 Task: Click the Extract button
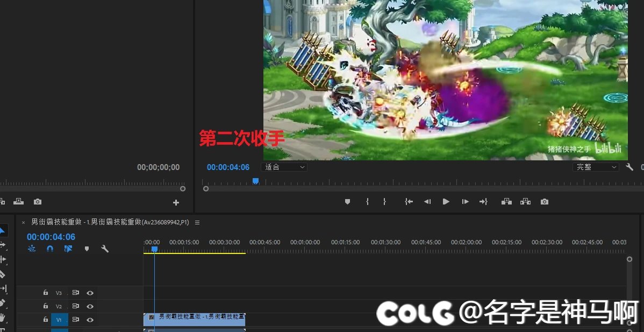525,201
